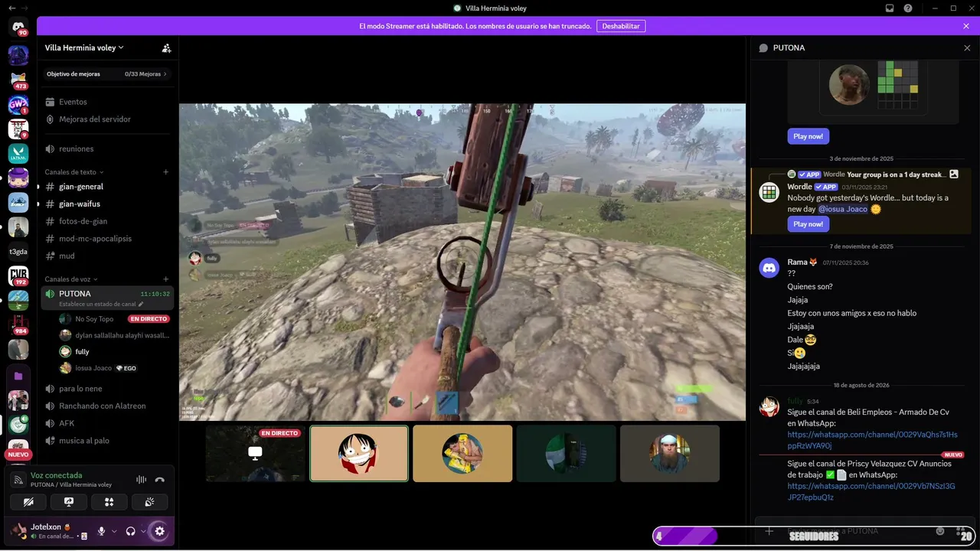Screen dimensions: 980x551
Task: Collapse the Canales de voz category
Action: click(x=71, y=279)
